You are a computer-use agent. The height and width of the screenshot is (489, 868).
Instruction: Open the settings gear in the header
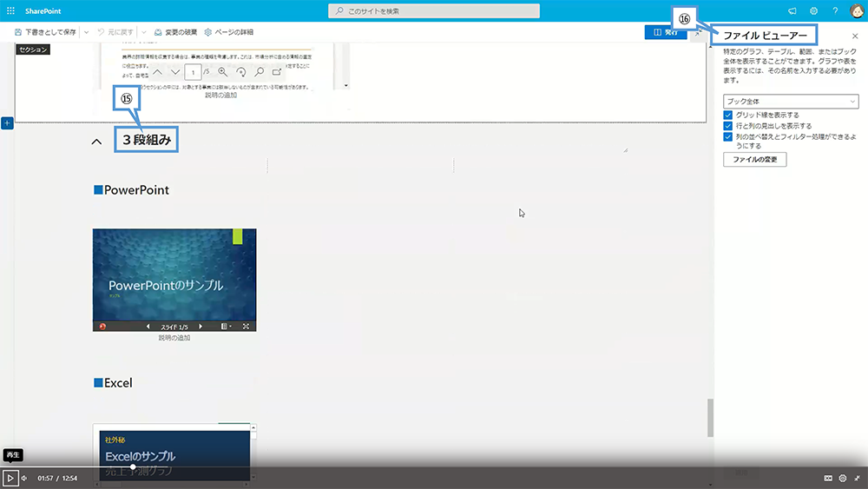click(814, 11)
